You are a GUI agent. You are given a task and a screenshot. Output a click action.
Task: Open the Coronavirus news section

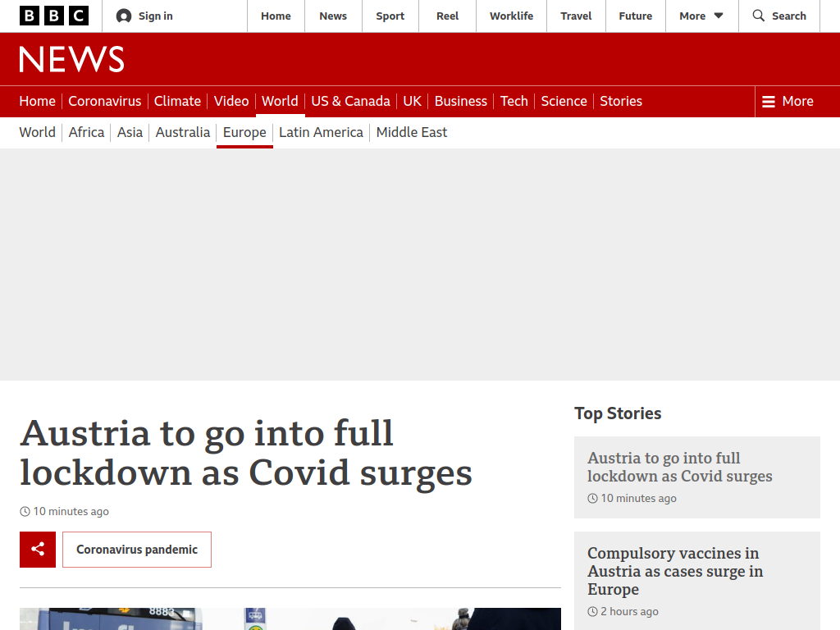[105, 101]
